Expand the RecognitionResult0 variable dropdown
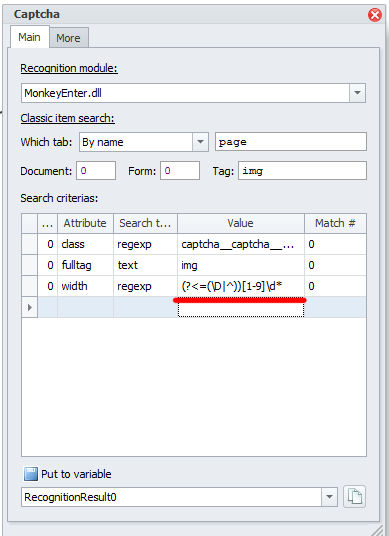389x536 pixels. pos(329,497)
